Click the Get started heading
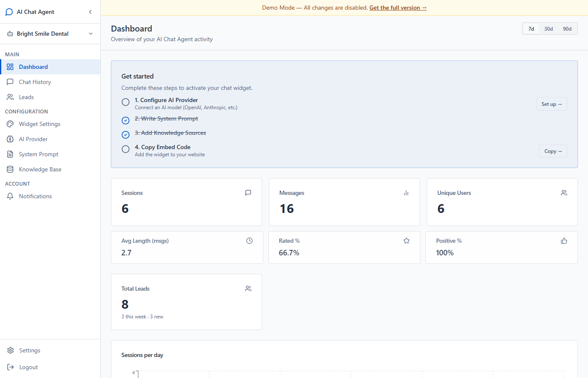This screenshot has height=378, width=588. [137, 76]
